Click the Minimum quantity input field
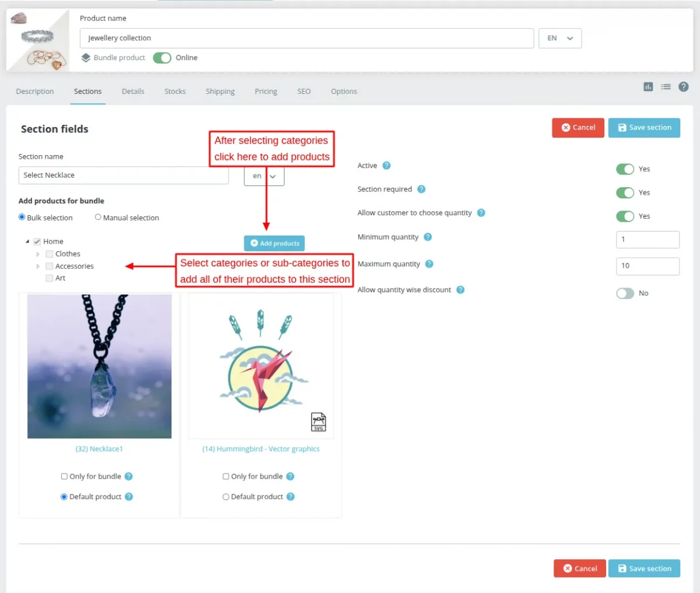This screenshot has width=700, height=593. pos(647,240)
